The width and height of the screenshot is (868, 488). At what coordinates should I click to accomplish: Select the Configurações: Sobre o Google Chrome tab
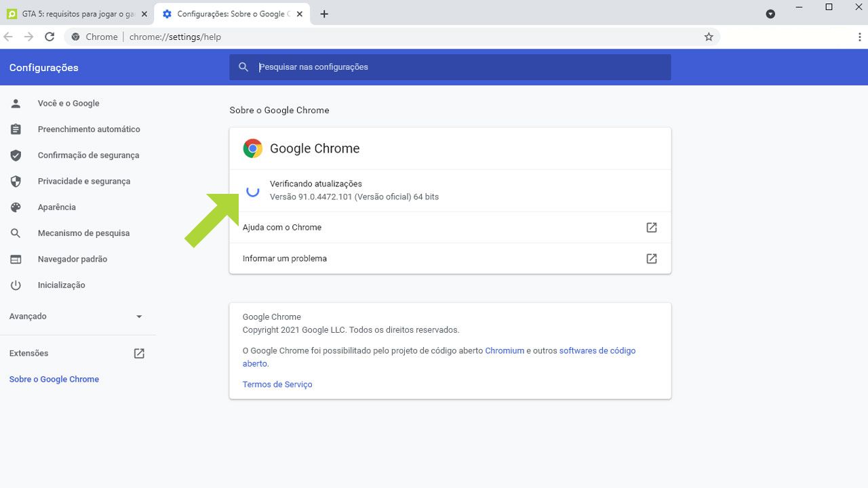coord(232,14)
